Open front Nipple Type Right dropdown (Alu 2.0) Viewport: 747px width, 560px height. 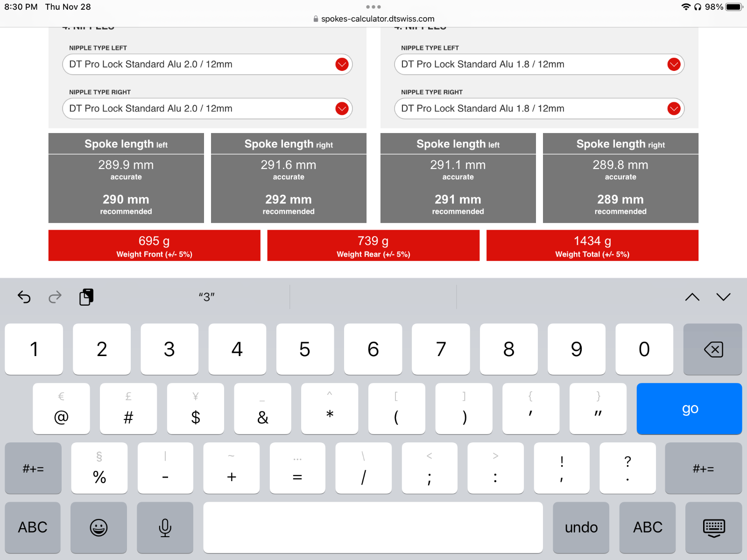coord(207,109)
